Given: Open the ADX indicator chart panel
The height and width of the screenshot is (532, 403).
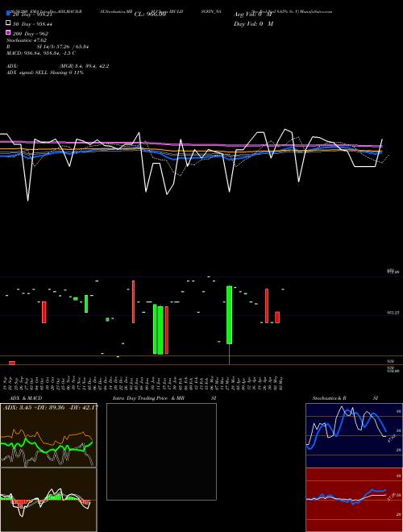Looking at the screenshot, I should point(48,435).
